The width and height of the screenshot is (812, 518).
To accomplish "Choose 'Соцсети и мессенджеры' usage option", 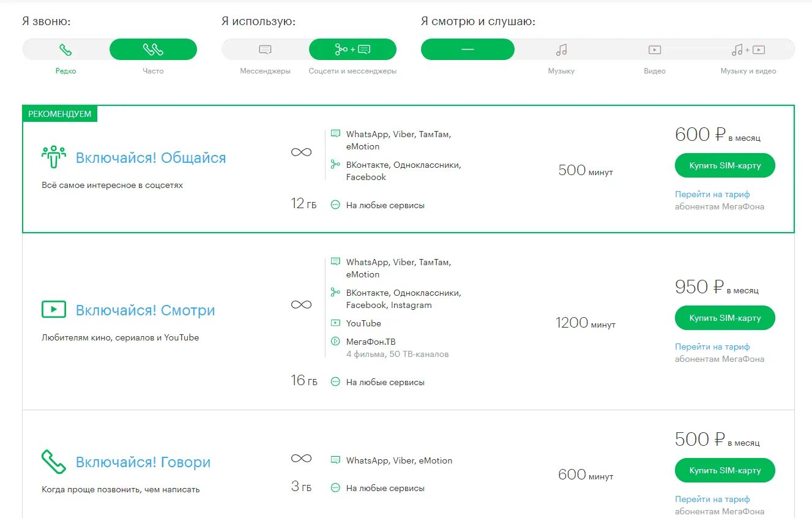I will tap(352, 50).
